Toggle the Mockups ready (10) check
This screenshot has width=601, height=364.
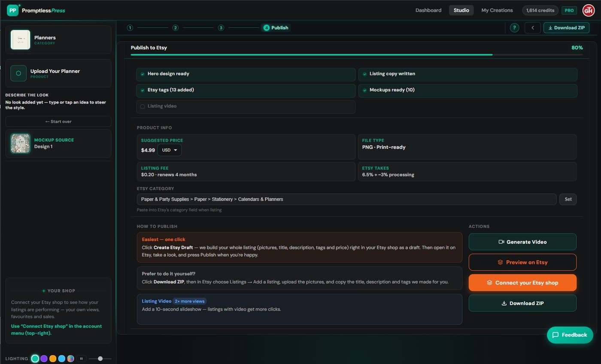point(364,90)
